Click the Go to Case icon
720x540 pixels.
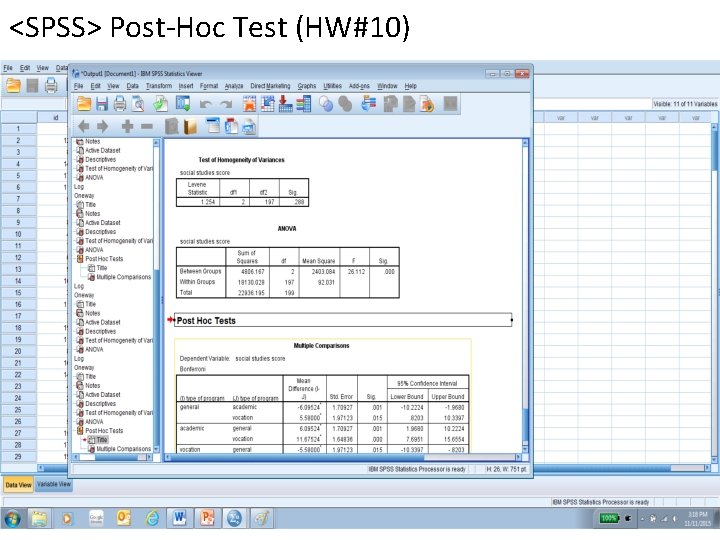pos(268,104)
